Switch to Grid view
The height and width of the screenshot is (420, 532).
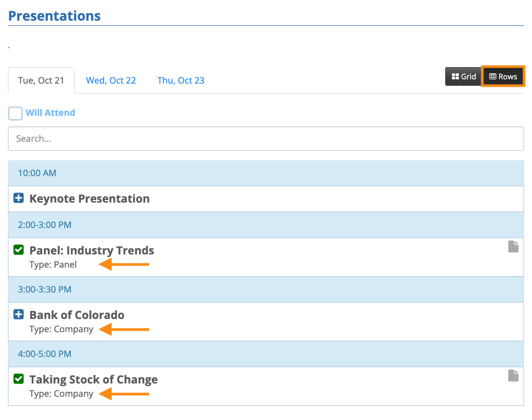[464, 77]
